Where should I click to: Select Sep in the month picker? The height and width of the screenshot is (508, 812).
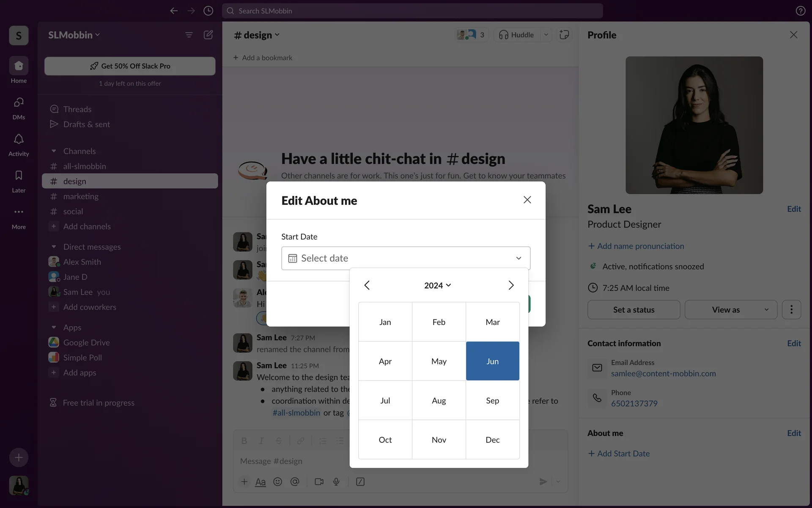[x=492, y=400]
